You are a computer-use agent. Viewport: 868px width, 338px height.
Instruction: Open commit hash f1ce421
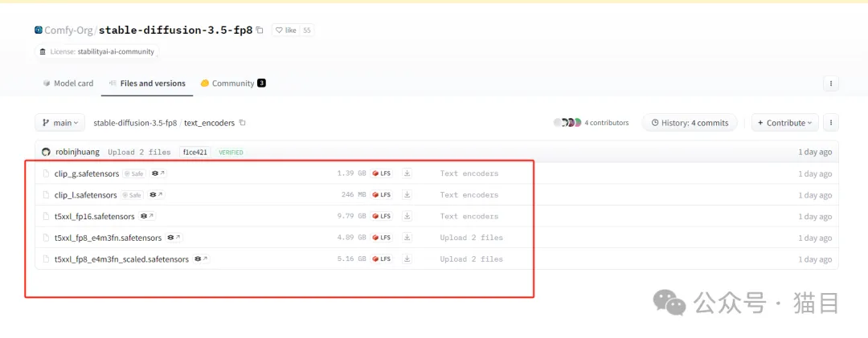194,152
